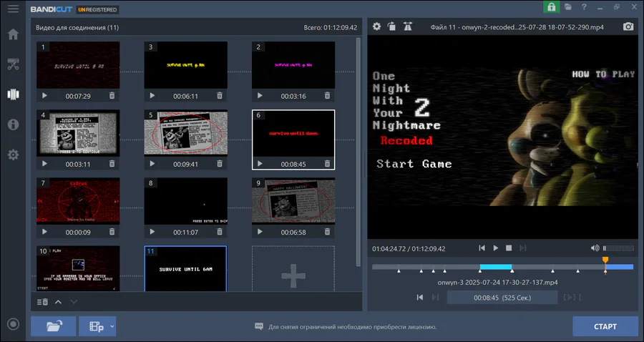Click the clip list vertical scrollbar
Viewport: 644px width, 342px height.
tap(358, 152)
